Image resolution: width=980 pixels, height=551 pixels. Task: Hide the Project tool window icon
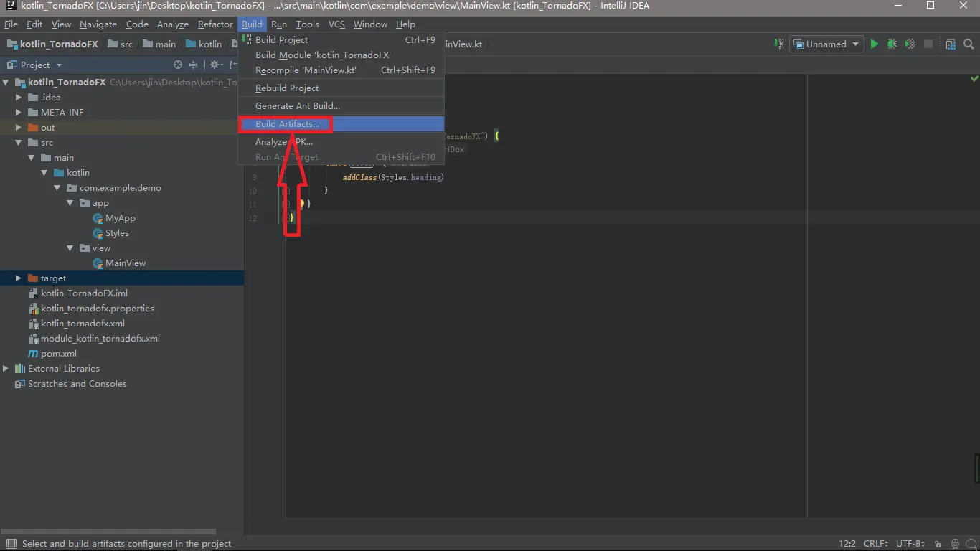coord(233,65)
